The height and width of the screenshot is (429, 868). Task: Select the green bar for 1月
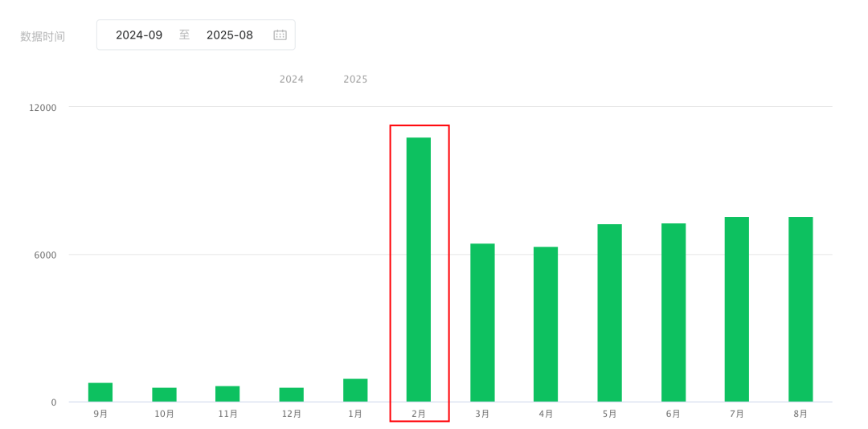coord(355,390)
